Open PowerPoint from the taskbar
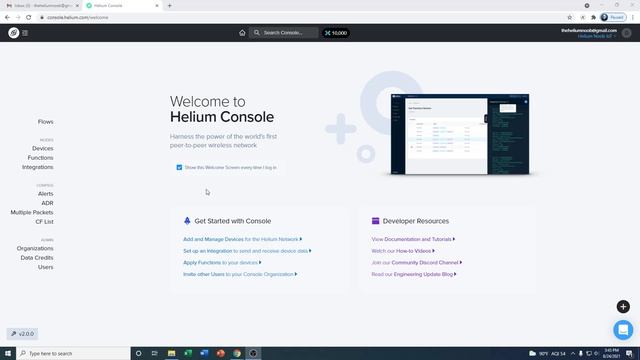This screenshot has height=360, width=640. [x=220, y=353]
